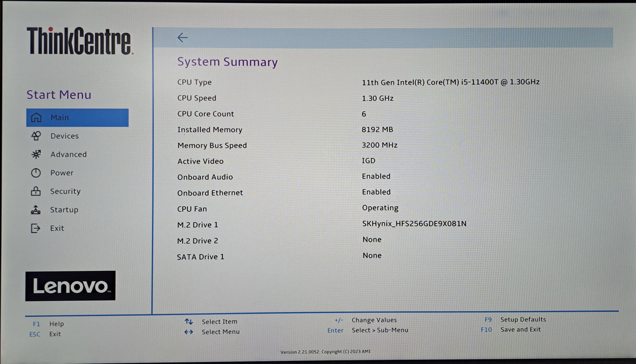636x364 pixels.
Task: Click the Onboard Audio label
Action: [205, 177]
